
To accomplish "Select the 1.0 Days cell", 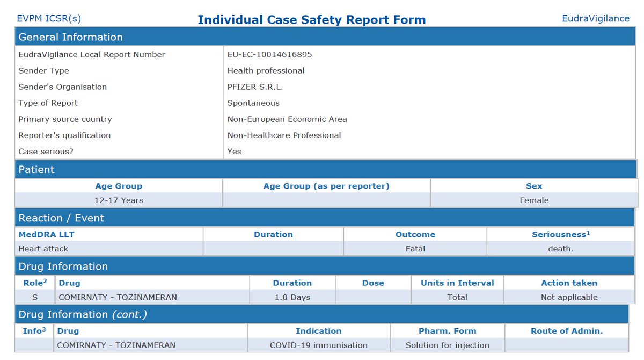I will [x=292, y=297].
